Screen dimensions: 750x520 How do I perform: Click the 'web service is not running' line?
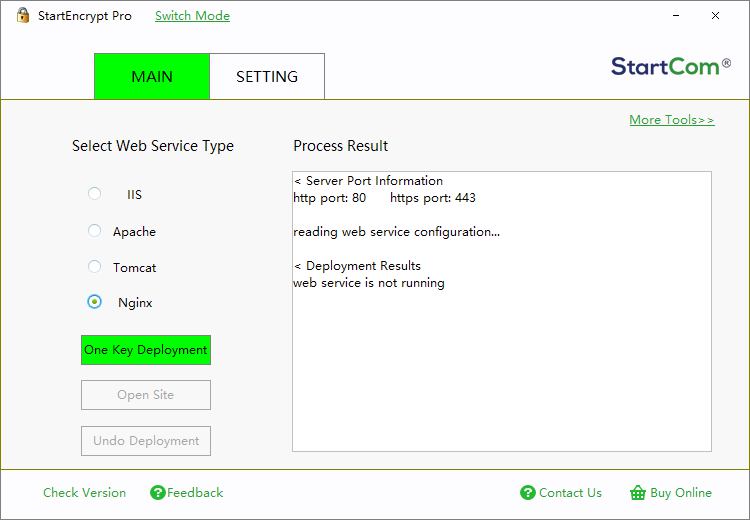click(369, 283)
